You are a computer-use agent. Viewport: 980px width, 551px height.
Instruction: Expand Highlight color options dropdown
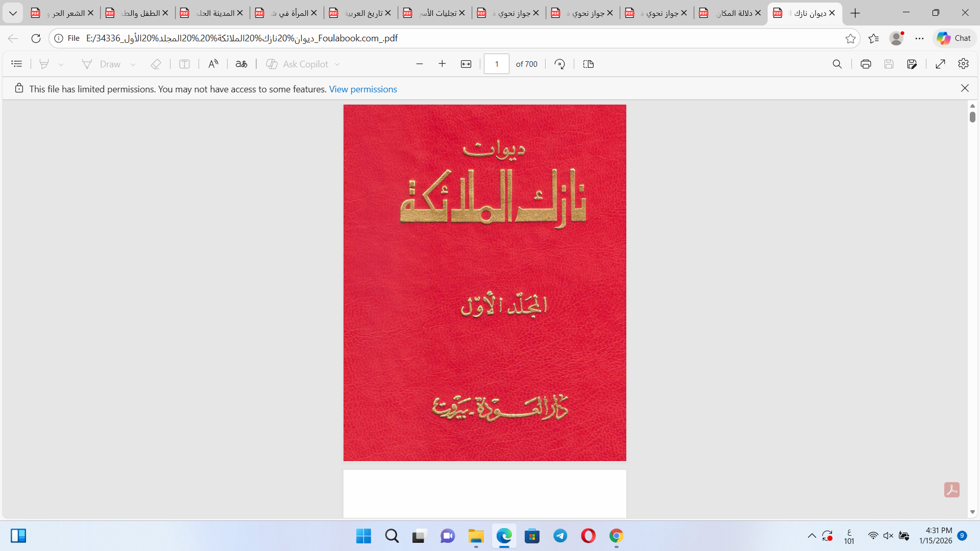pos(61,64)
